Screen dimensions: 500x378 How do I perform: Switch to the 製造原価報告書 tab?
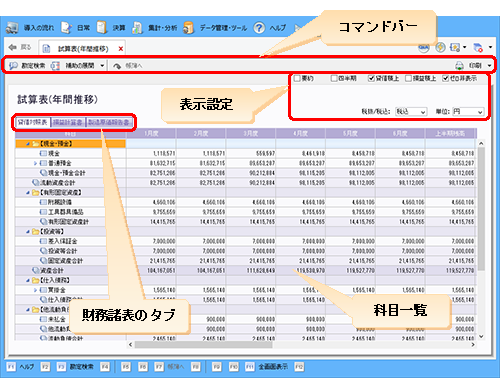point(109,122)
